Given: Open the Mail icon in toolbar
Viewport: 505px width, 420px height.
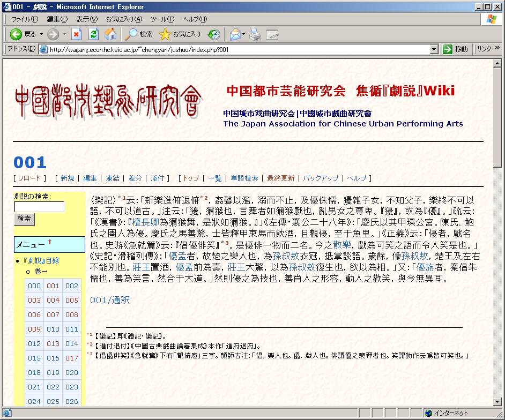Looking at the screenshot, I should [x=235, y=34].
